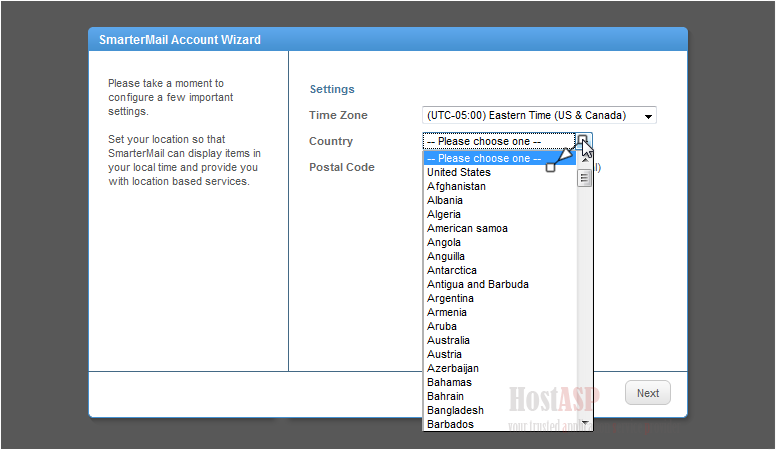Click the Country dropdown arrow button
The width and height of the screenshot is (776, 450).
pos(584,141)
